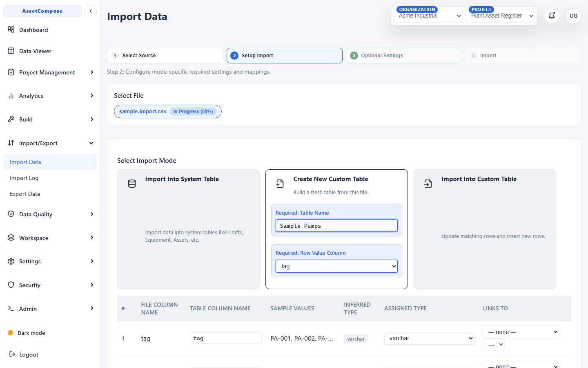Click the new file icon on Create New Custom Table

pos(280,184)
